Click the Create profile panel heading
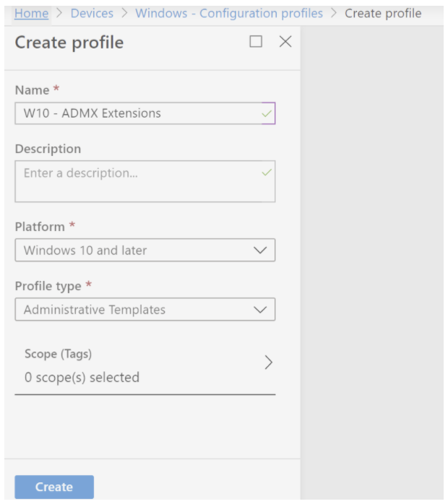 pyautogui.click(x=69, y=43)
